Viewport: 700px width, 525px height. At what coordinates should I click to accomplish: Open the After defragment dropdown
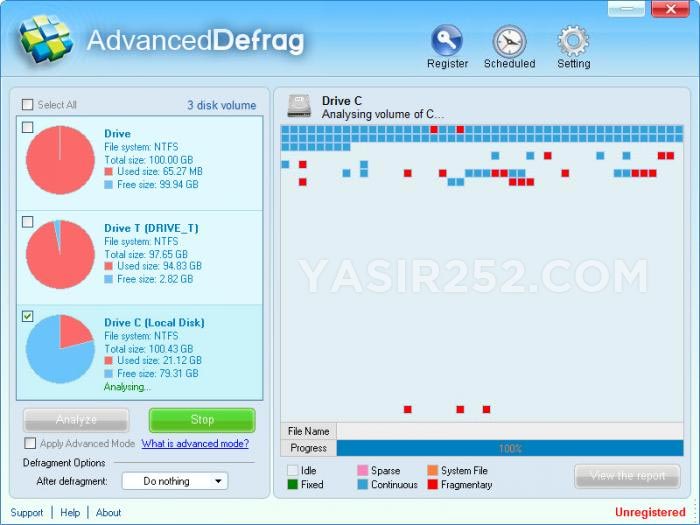click(x=175, y=481)
